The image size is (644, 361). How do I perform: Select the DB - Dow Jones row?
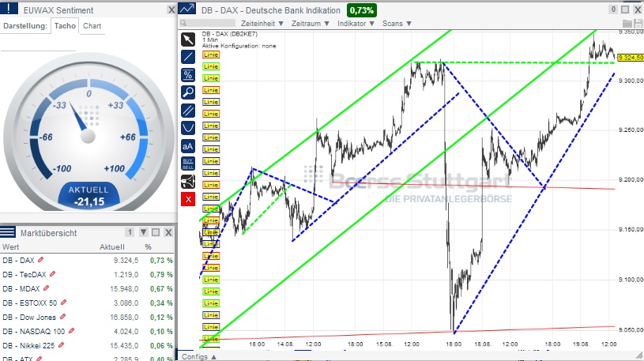click(87, 317)
